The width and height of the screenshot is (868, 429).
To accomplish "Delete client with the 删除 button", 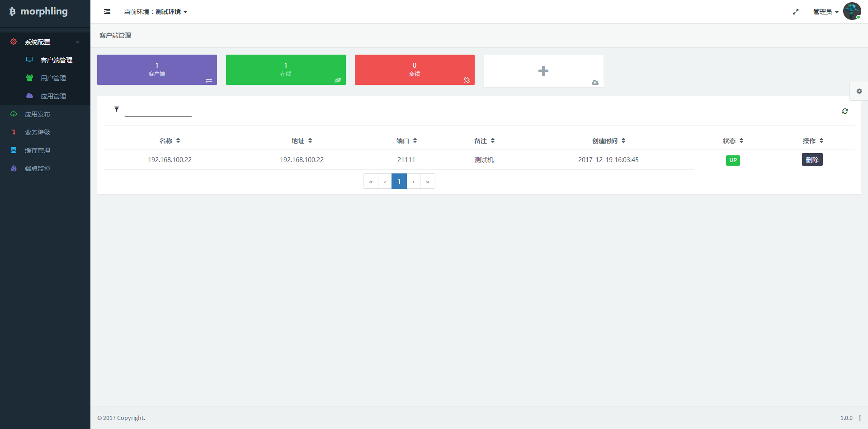I will coord(812,159).
